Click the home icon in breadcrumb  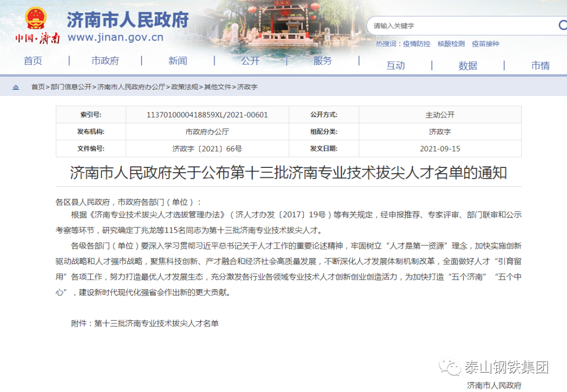click(16, 87)
